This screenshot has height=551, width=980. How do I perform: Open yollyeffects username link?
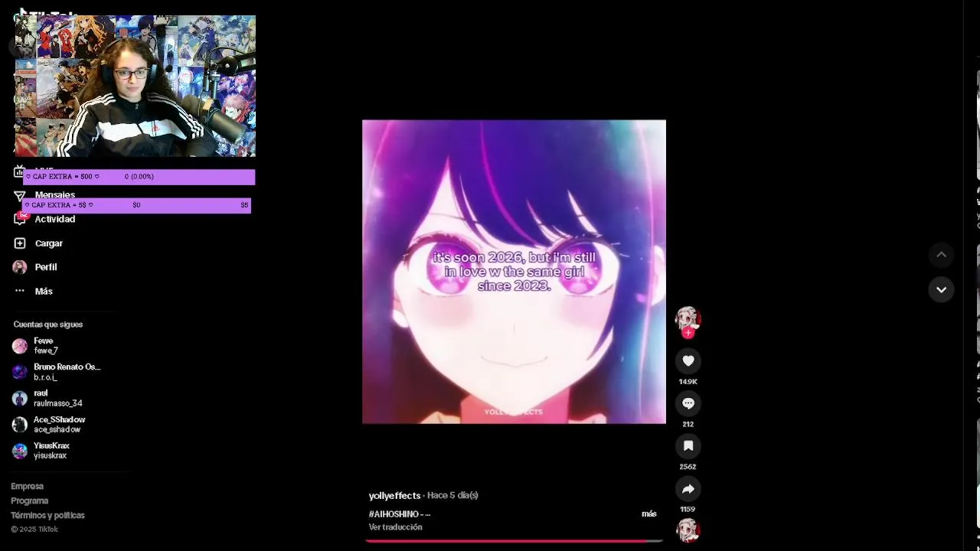click(x=394, y=496)
